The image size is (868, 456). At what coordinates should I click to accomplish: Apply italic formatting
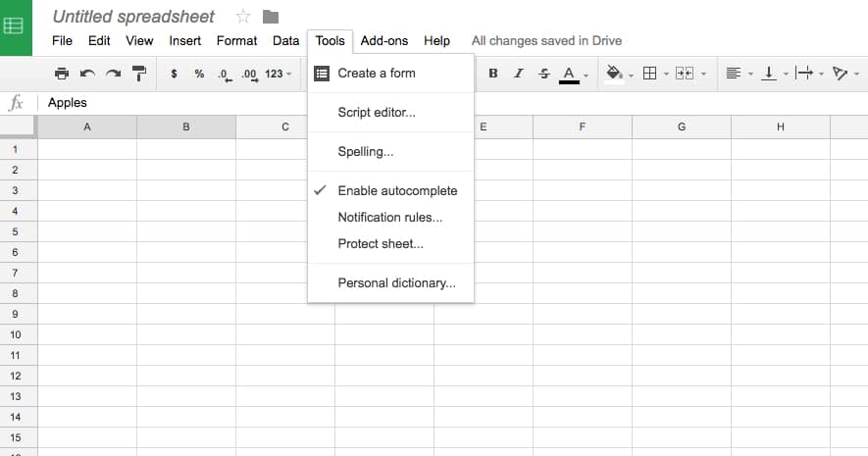(519, 74)
